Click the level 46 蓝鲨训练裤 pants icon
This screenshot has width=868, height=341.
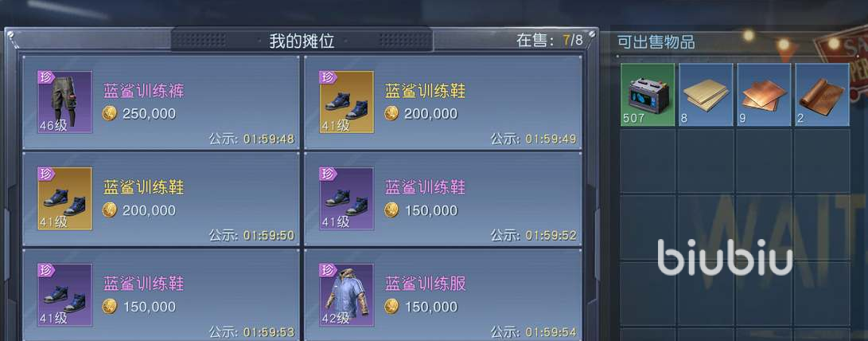click(x=64, y=102)
